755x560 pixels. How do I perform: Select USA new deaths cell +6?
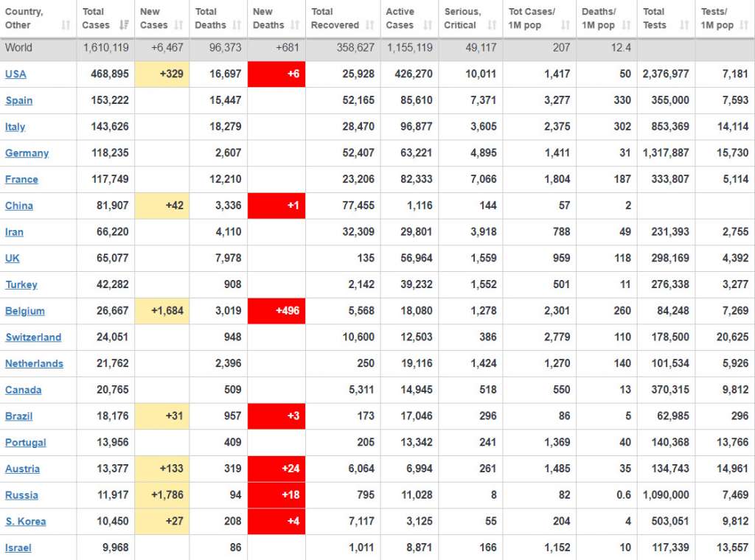(276, 74)
